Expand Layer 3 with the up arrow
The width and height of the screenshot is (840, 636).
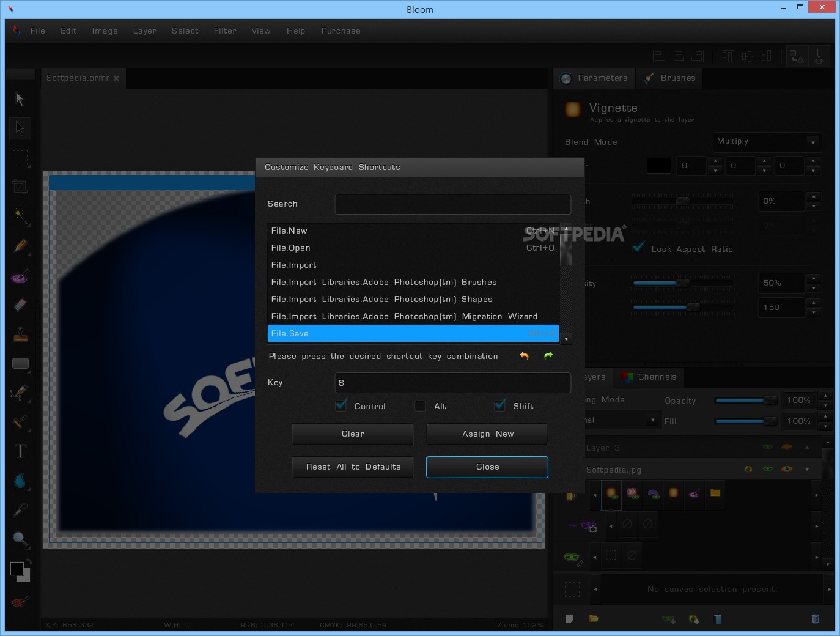coord(807,448)
